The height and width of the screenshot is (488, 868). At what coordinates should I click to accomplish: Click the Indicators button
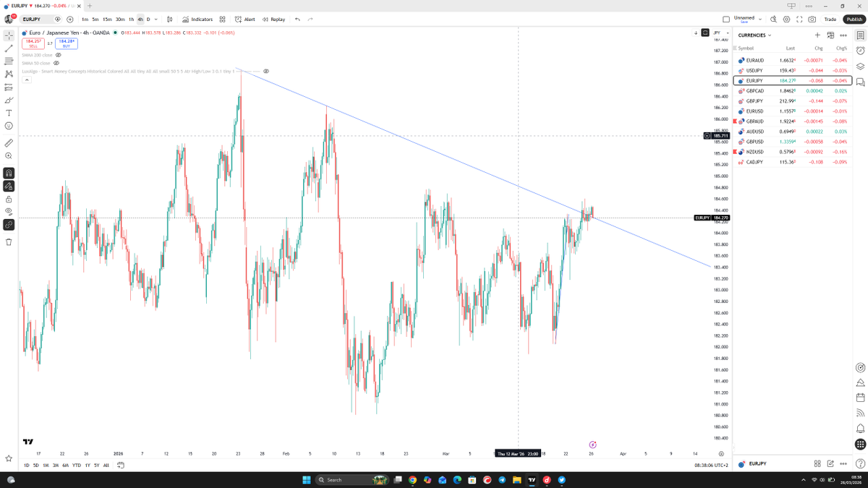point(197,20)
